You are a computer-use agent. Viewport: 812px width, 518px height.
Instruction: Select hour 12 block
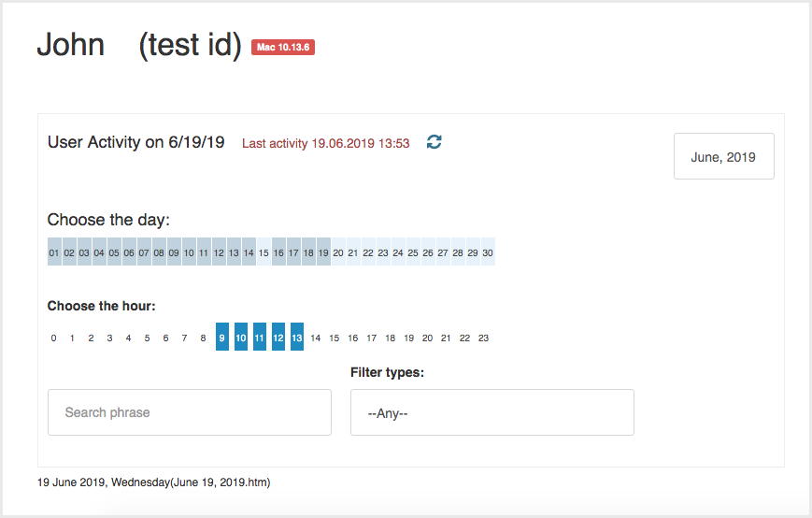(x=278, y=337)
